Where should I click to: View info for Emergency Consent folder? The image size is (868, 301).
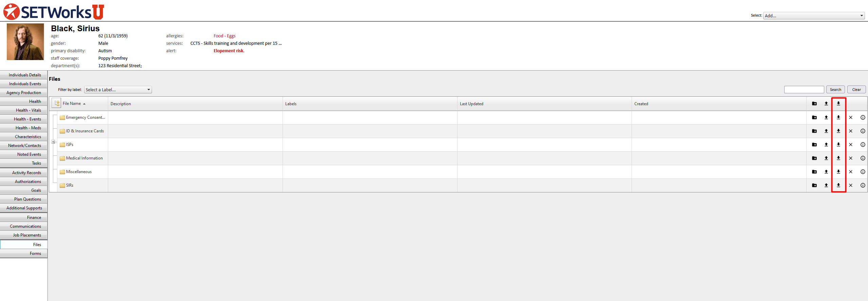click(863, 117)
